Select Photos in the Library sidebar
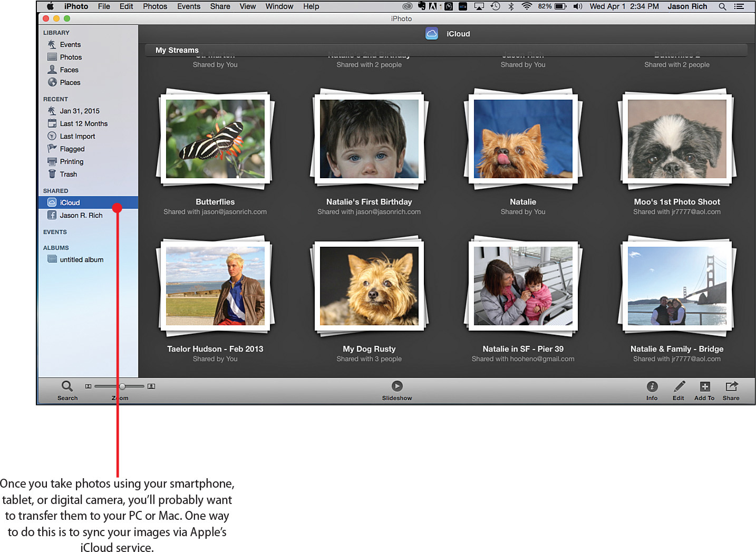The height and width of the screenshot is (552, 756). [x=71, y=57]
